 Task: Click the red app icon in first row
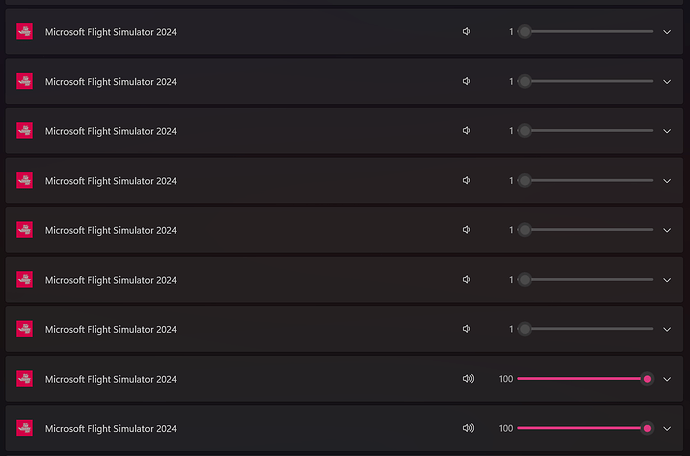tap(24, 31)
